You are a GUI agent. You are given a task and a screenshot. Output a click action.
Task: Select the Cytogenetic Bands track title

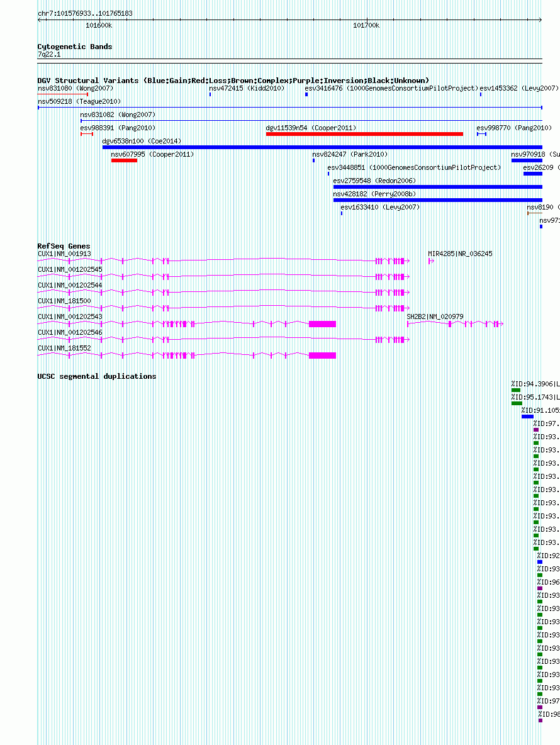(75, 47)
